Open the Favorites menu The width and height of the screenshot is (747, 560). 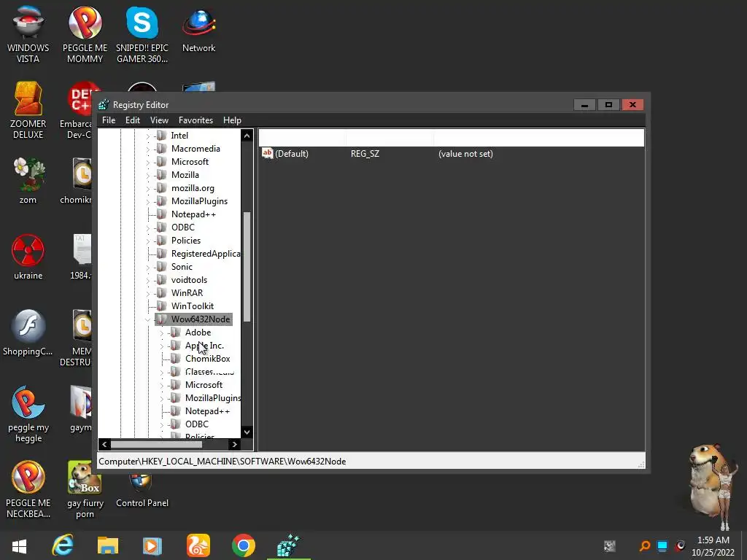[x=196, y=120]
